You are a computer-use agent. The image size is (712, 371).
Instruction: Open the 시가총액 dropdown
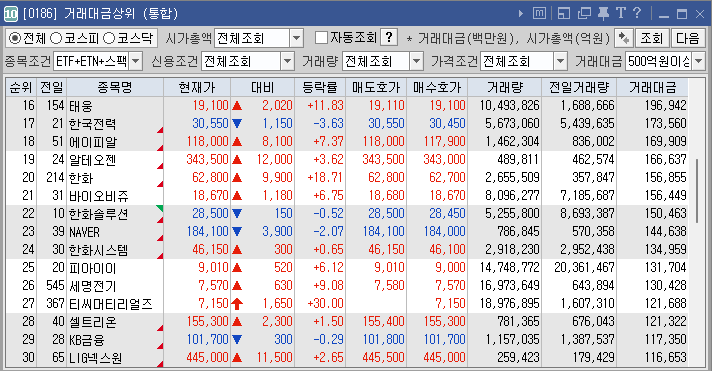click(x=296, y=38)
